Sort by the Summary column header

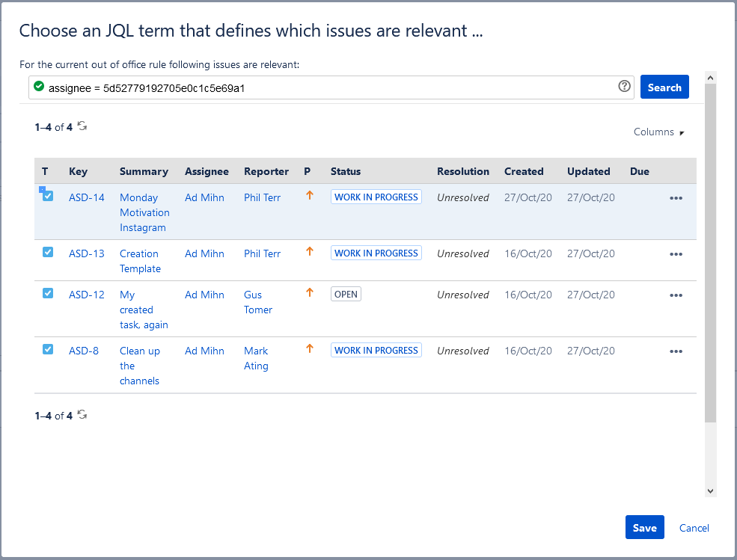click(x=144, y=171)
